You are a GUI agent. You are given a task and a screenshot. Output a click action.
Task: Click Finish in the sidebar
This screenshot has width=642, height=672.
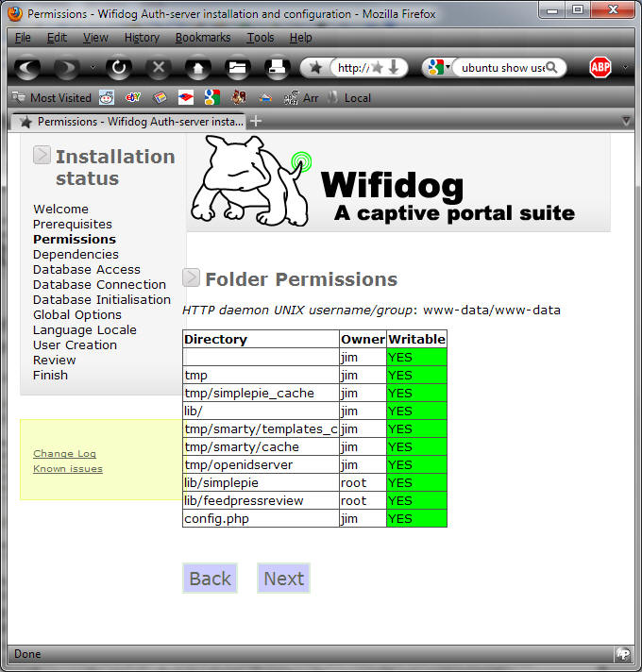tap(51, 375)
